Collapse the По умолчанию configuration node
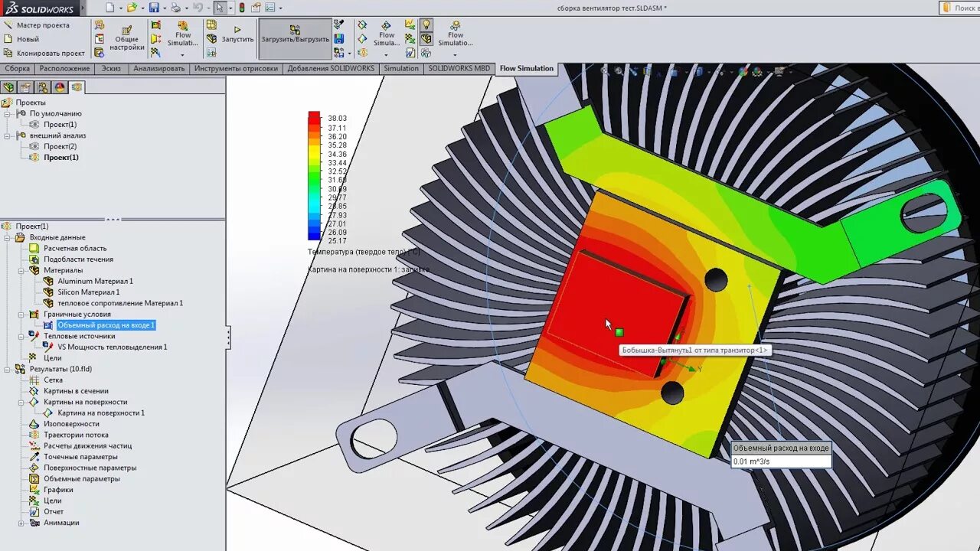Viewport: 980px width, 551px height. click(8, 113)
